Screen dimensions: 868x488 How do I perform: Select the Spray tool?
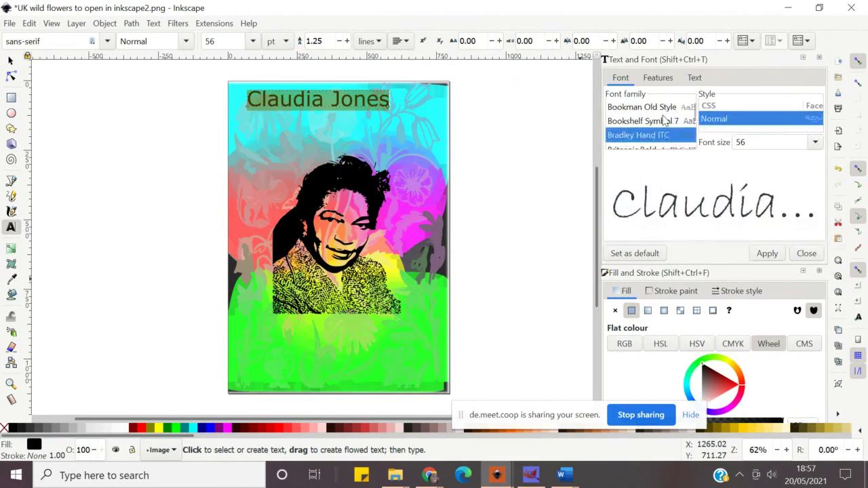11,332
